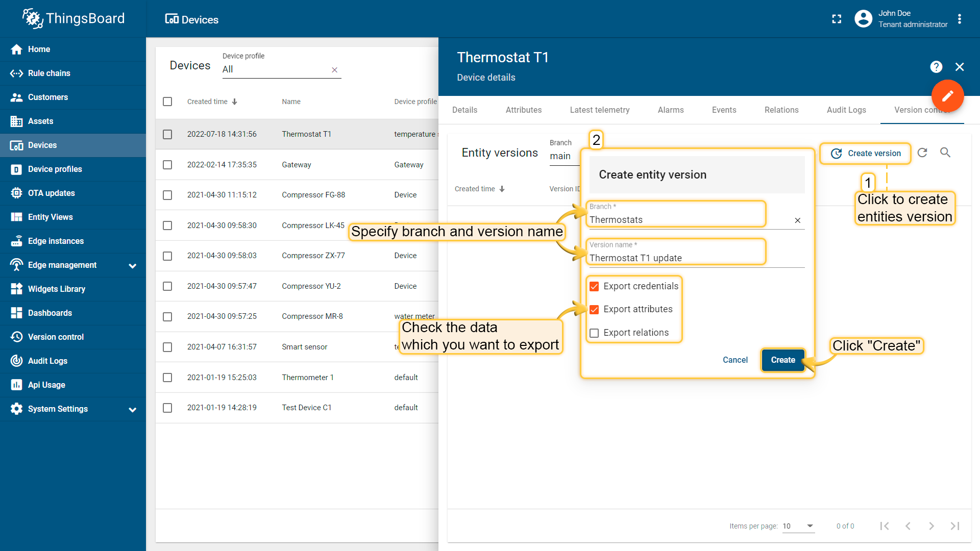
Task: Open the Home sidebar item
Action: 73,49
